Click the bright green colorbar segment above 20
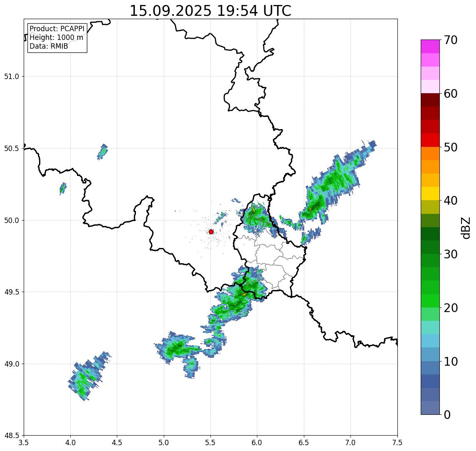 click(x=430, y=300)
